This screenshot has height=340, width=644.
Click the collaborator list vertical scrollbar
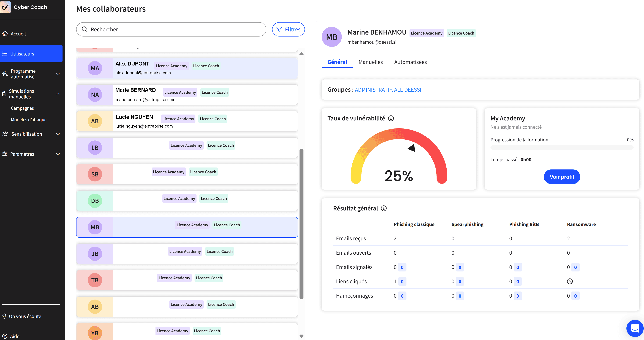click(301, 224)
